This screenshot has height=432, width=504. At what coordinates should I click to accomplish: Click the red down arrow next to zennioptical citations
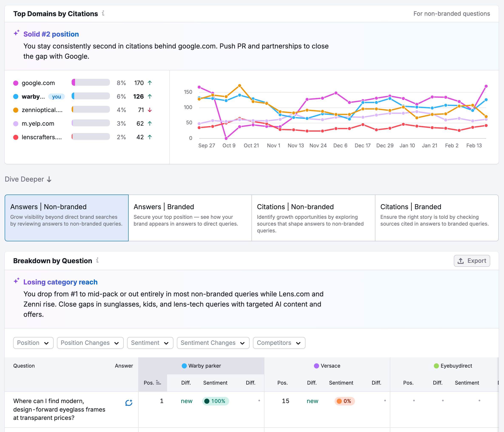coord(150,110)
